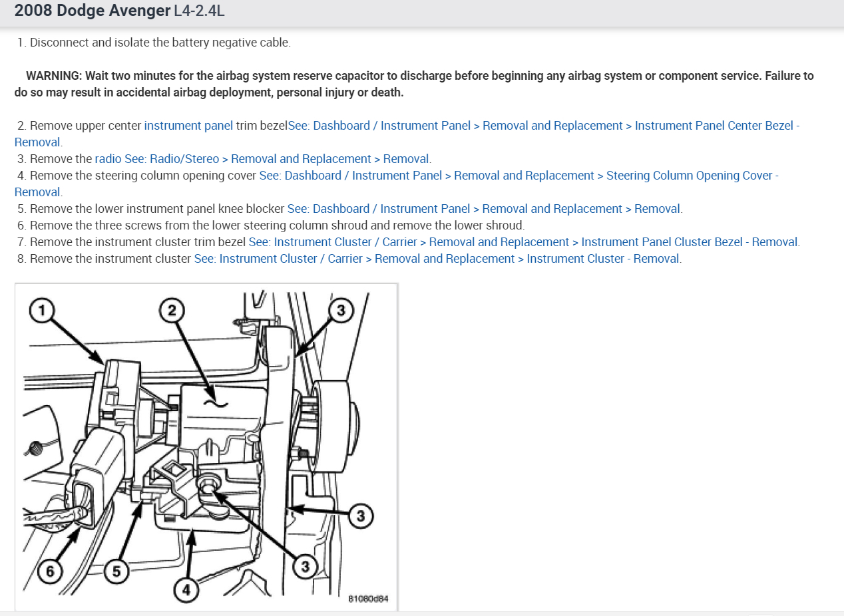Open the 'instrument panel' link in step 2

point(188,126)
